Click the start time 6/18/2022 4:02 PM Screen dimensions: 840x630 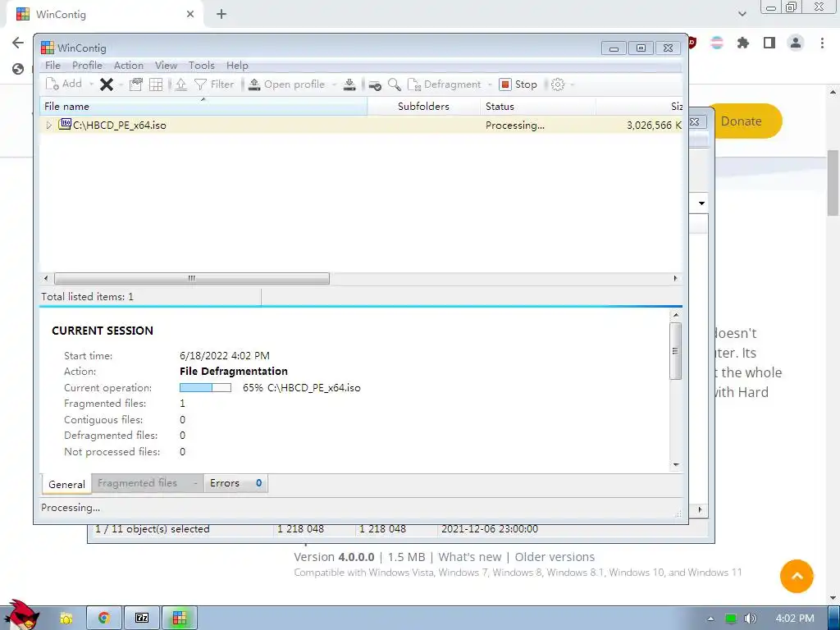(225, 356)
